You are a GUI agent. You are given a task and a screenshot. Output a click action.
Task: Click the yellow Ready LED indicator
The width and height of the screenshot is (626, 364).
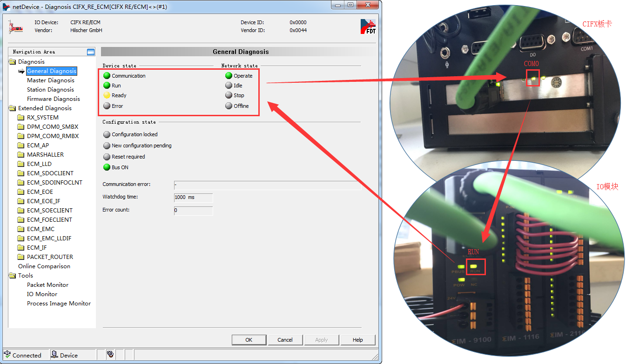107,95
